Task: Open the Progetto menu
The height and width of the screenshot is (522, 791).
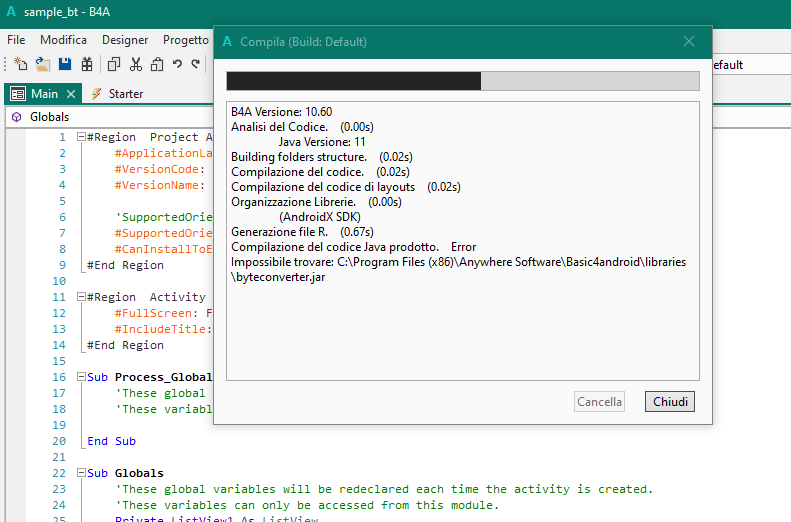Action: pyautogui.click(x=186, y=40)
